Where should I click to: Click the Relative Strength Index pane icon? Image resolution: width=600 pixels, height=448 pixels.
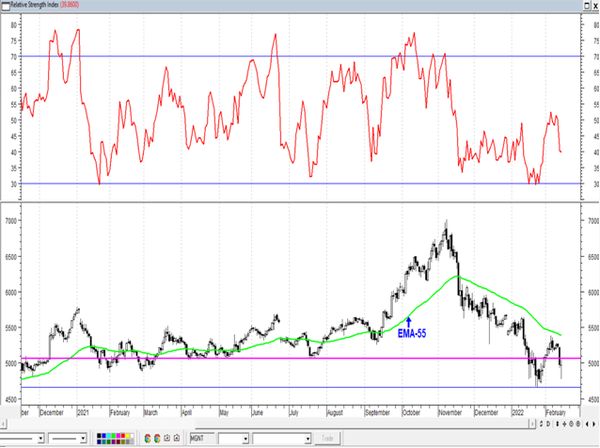[x=5, y=4]
